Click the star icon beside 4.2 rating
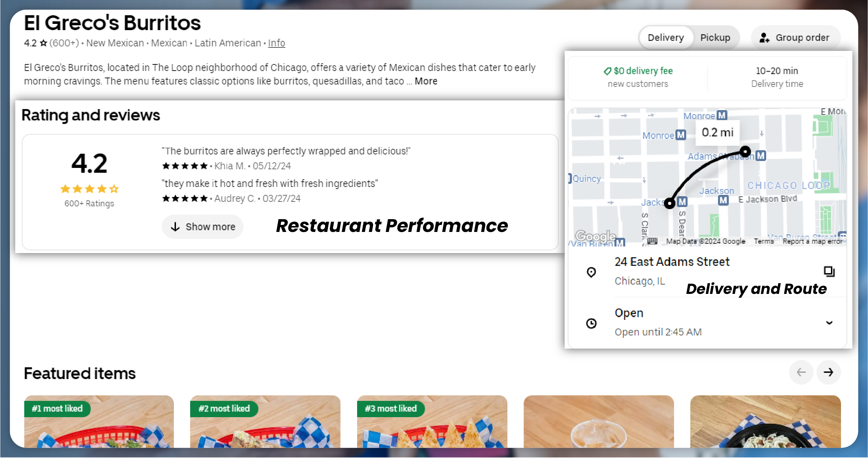Screen dimensions: 868x458 [x=44, y=43]
